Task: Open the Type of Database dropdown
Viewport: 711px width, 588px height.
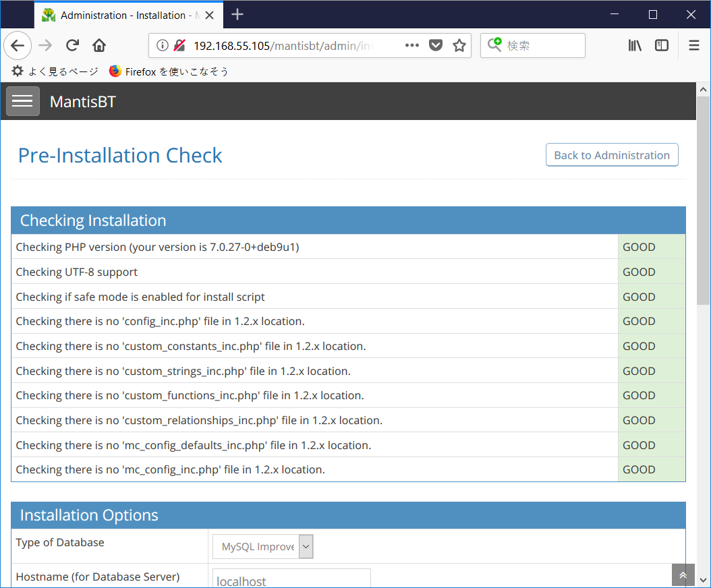Action: point(262,546)
